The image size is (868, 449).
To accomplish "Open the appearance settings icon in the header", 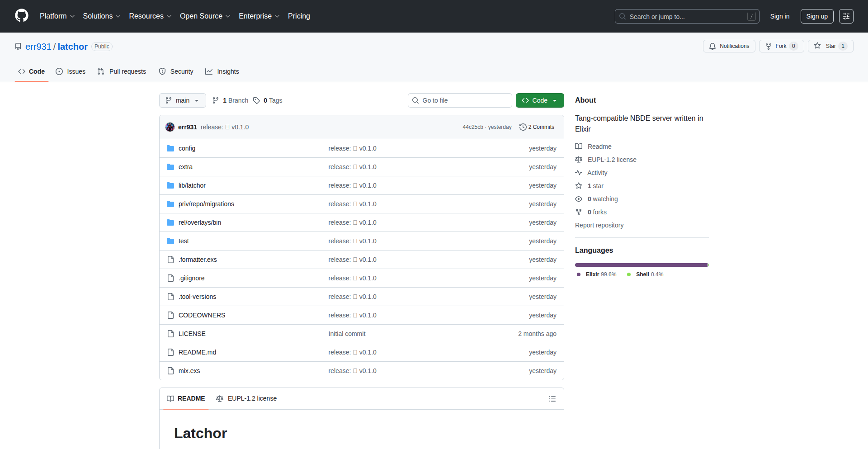I will pyautogui.click(x=846, y=16).
